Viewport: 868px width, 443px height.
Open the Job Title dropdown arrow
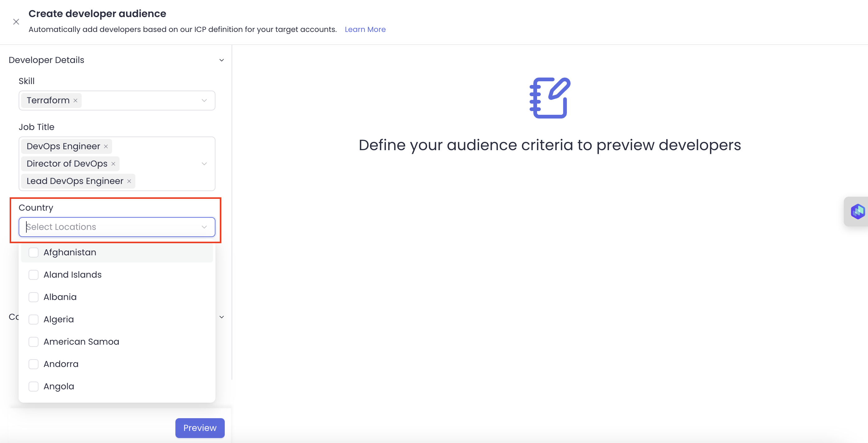[x=204, y=164]
